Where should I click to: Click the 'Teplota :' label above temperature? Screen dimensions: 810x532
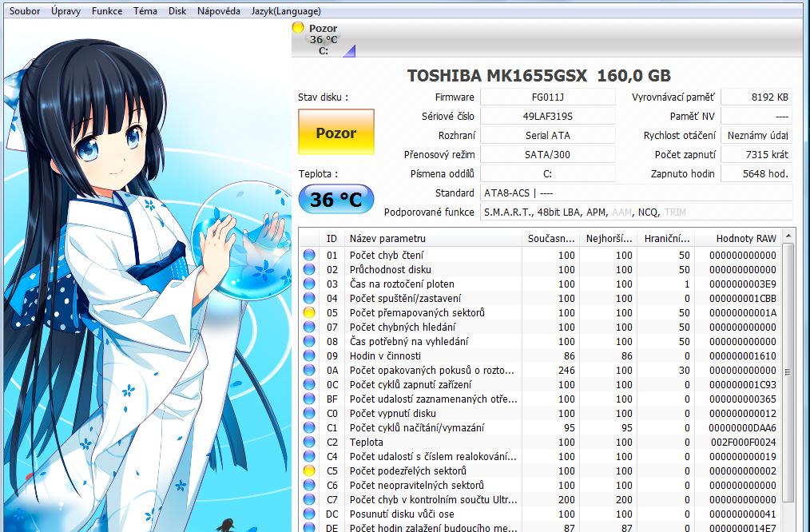pyautogui.click(x=318, y=173)
